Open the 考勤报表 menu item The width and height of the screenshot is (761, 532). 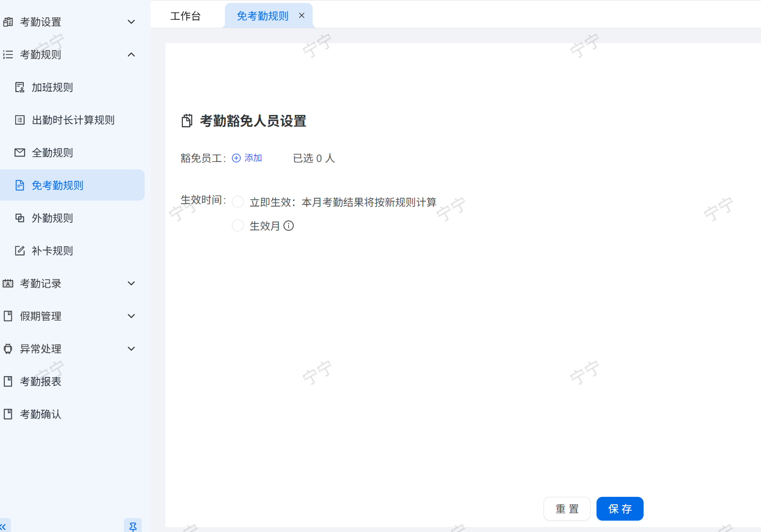point(41,381)
